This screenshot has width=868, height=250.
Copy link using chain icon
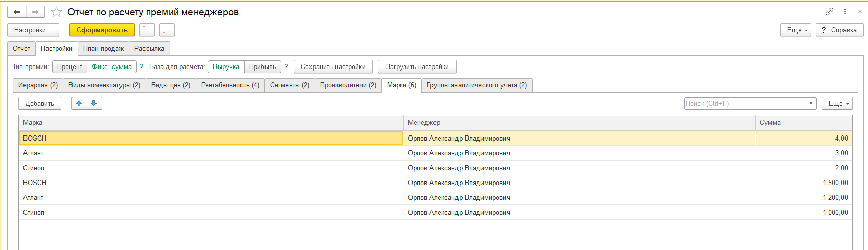(x=829, y=12)
